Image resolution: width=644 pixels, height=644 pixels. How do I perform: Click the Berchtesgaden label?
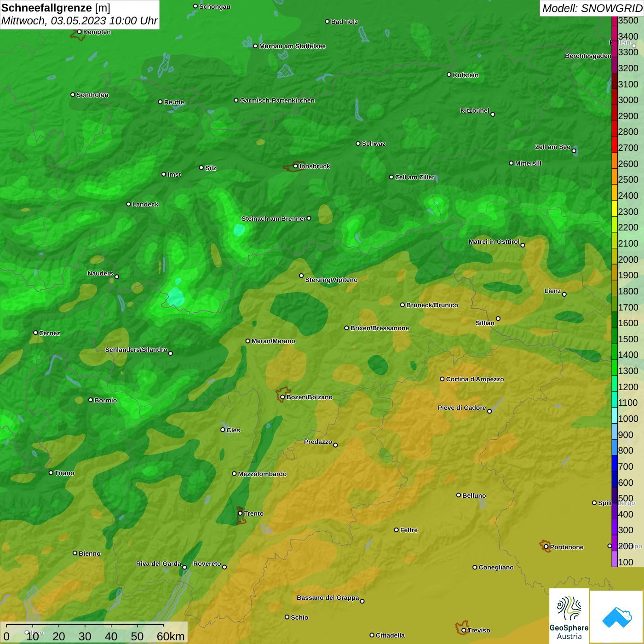[x=588, y=56]
